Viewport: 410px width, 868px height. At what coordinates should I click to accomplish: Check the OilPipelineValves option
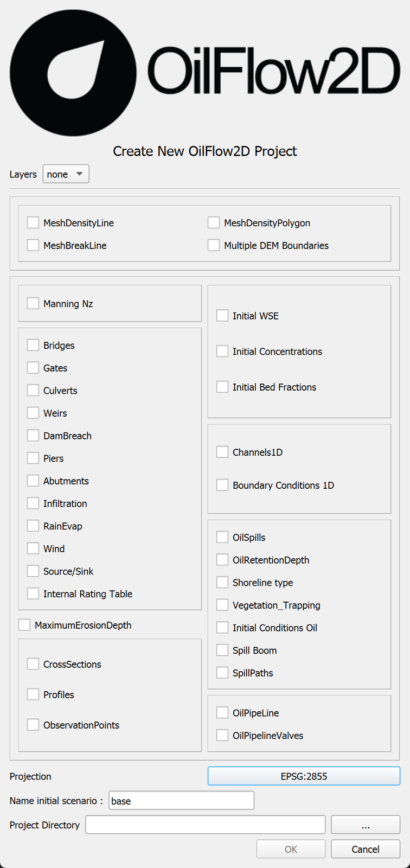[222, 736]
